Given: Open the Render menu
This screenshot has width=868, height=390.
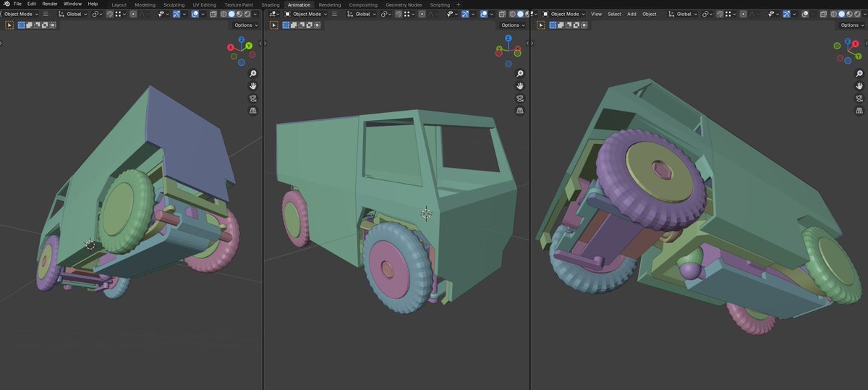Looking at the screenshot, I should (50, 4).
